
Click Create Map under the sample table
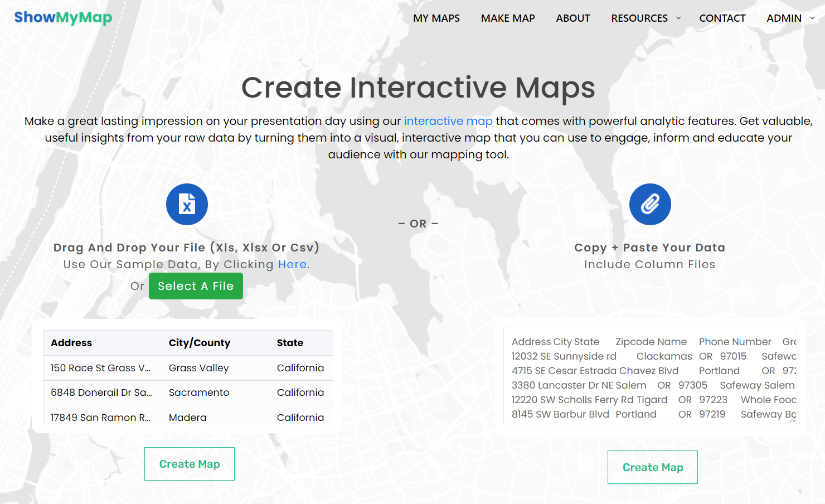pos(190,464)
